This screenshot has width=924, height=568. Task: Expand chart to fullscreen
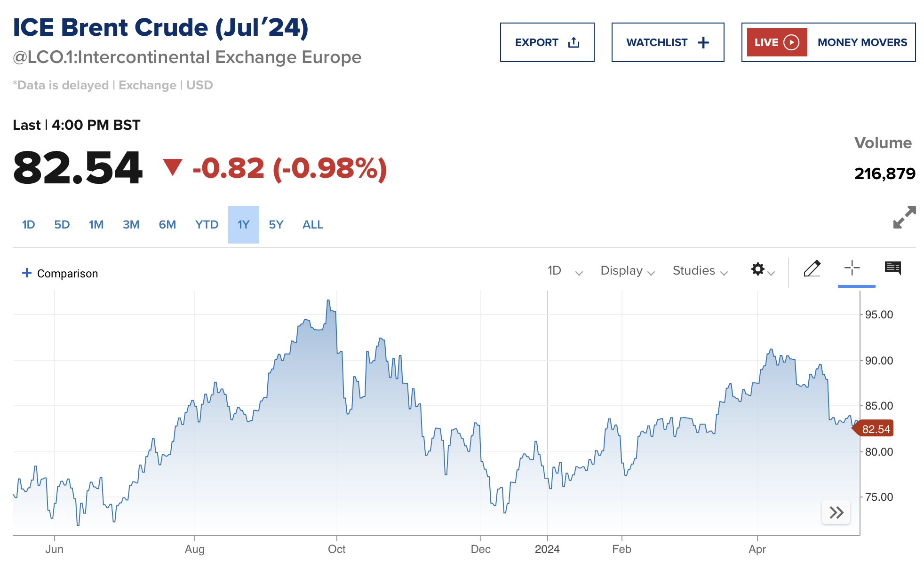pos(904,217)
